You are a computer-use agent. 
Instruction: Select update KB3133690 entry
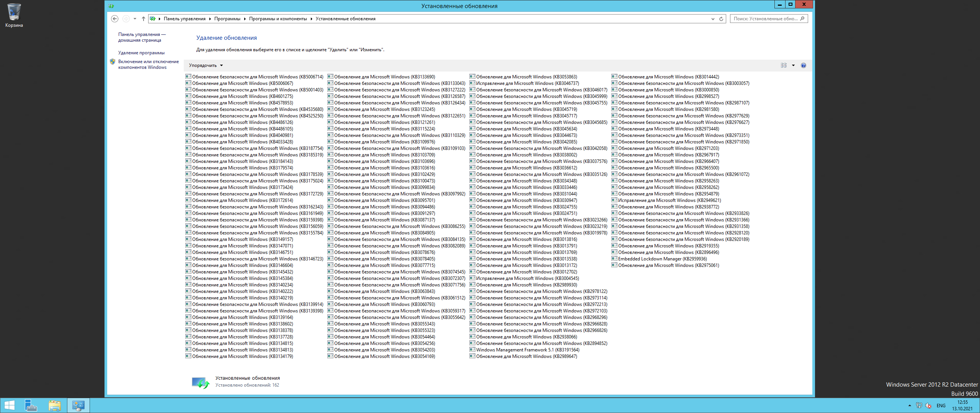click(x=381, y=77)
